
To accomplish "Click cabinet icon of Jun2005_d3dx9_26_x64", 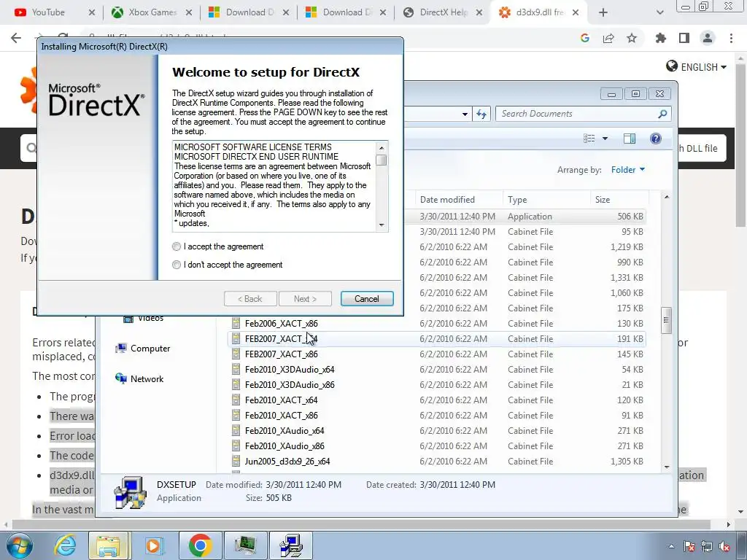I will click(x=236, y=462).
